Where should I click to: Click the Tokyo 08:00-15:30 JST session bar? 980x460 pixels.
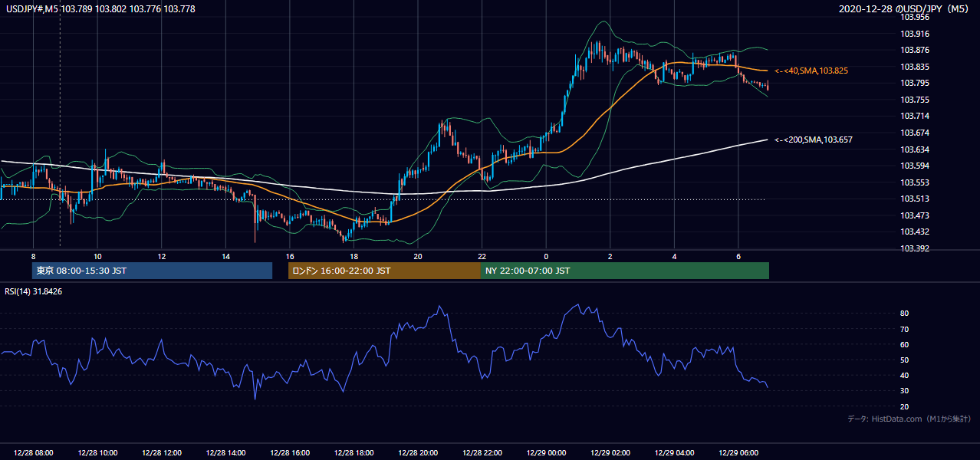coord(152,271)
